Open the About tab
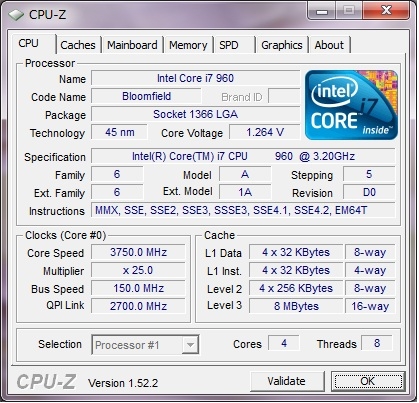The height and width of the screenshot is (403, 419). [329, 45]
